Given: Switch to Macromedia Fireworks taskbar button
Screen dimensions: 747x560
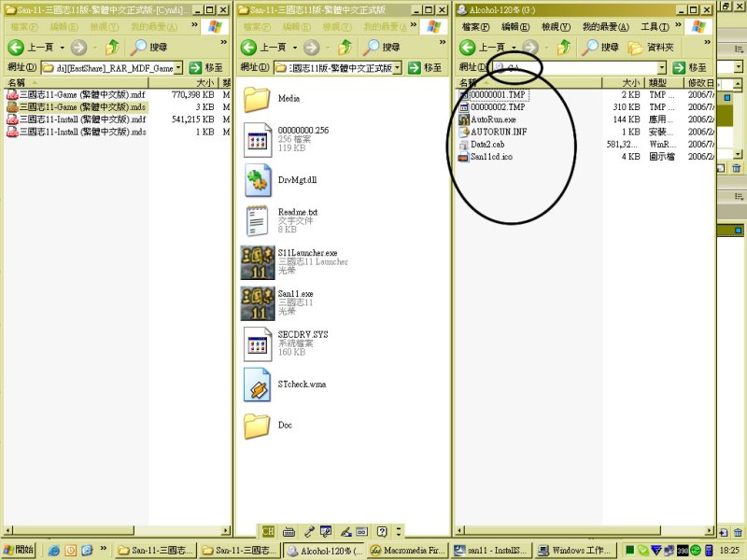Looking at the screenshot, I should (x=408, y=551).
